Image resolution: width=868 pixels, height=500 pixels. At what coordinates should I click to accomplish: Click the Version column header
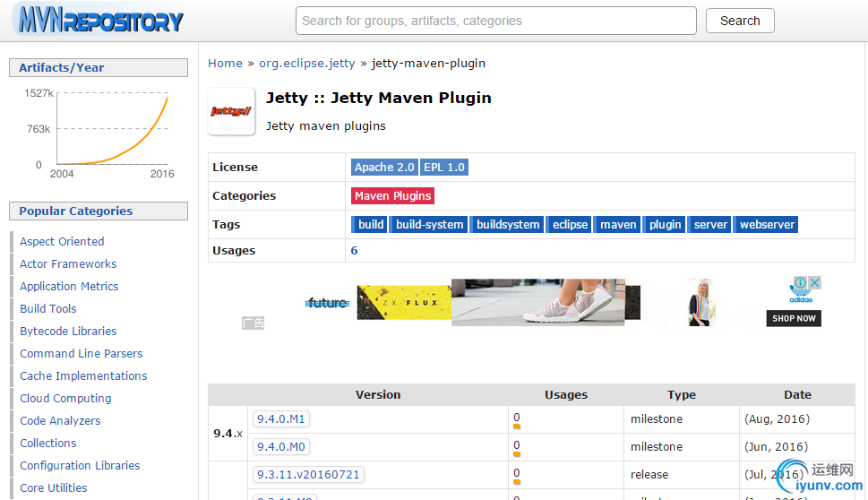pos(378,395)
